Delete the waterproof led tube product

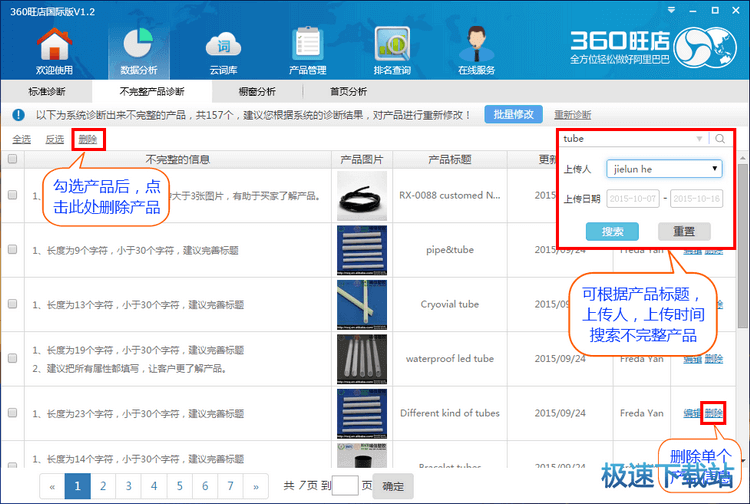pos(714,359)
